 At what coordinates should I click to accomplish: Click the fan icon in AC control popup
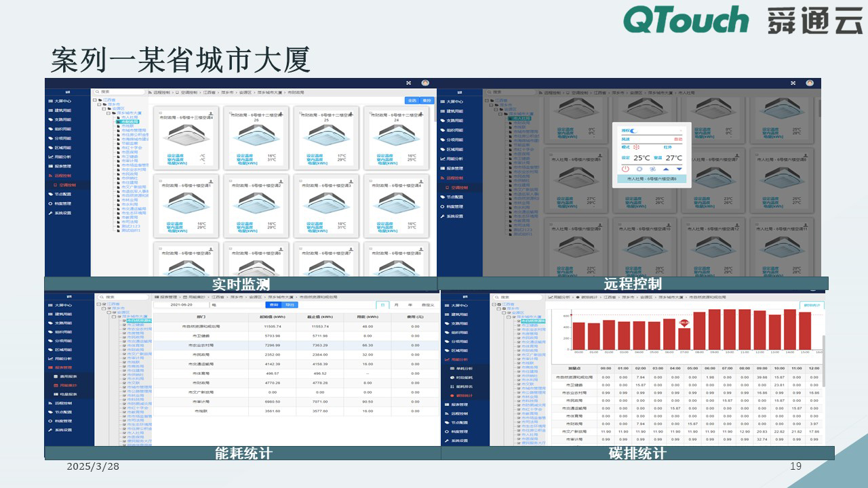click(652, 169)
